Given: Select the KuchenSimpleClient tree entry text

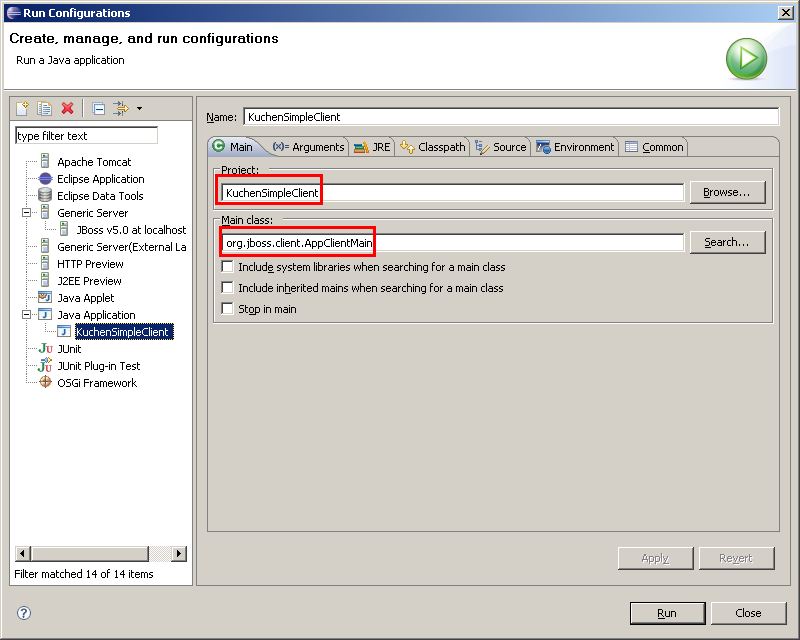Looking at the screenshot, I should point(124,332).
